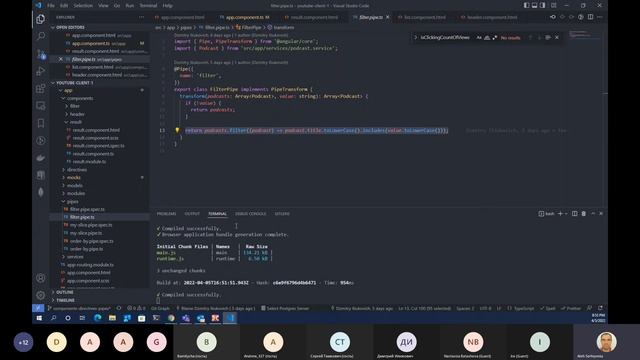Close the find widget
Screen dimensions: 640x360
click(557, 38)
